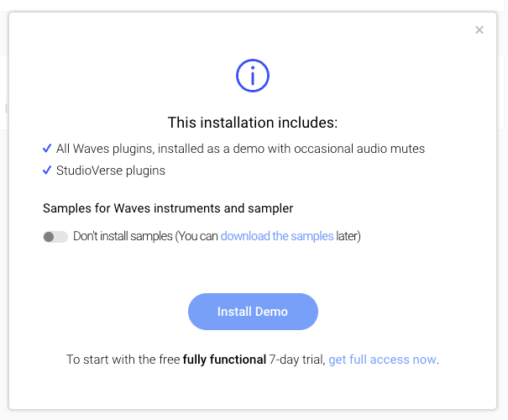Click the Samples for Waves instruments heading

pyautogui.click(x=168, y=208)
